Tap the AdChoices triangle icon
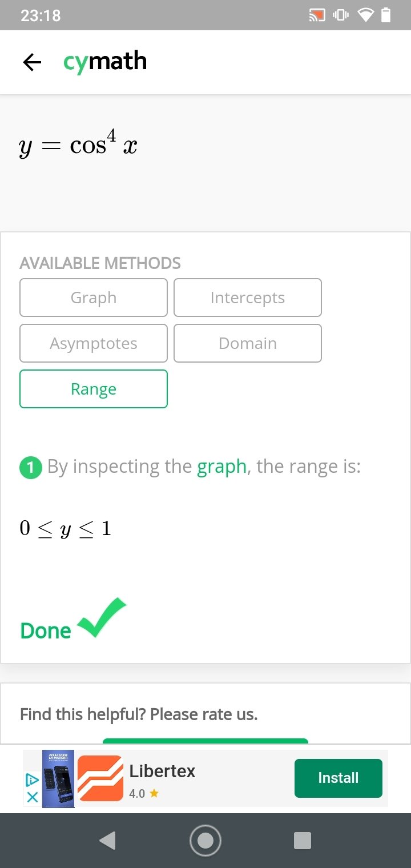The image size is (411, 868). tap(33, 779)
